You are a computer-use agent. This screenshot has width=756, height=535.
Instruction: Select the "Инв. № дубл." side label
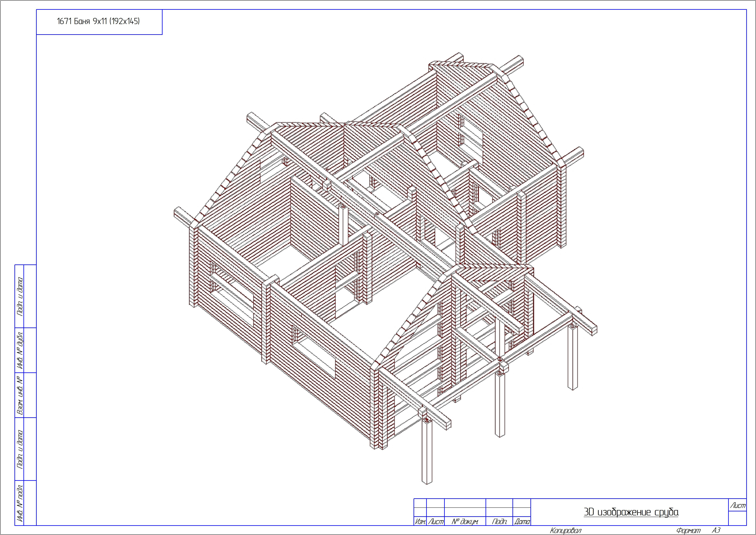[x=20, y=350]
